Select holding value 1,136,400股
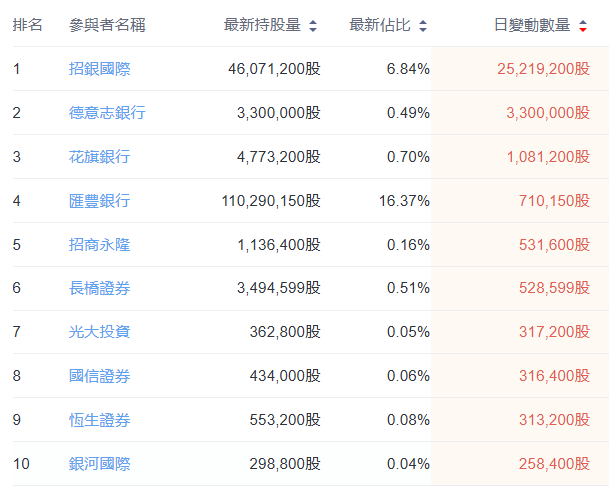 [279, 245]
